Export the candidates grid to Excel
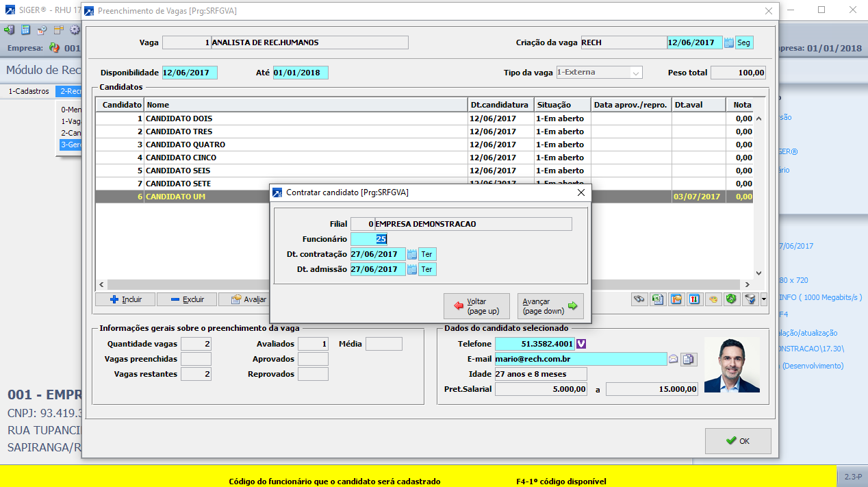The width and height of the screenshot is (868, 487). [658, 299]
